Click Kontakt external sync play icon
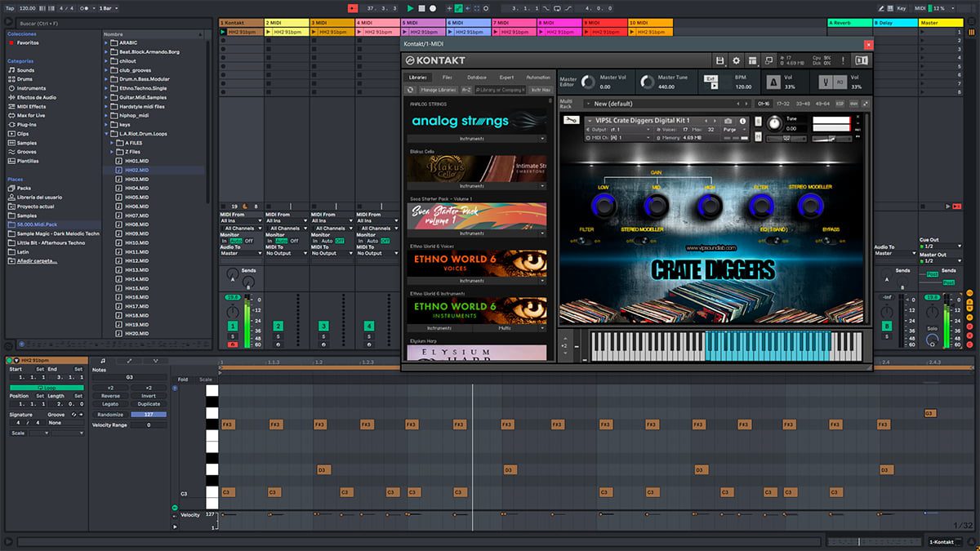Image resolution: width=980 pixels, height=551 pixels. point(715,85)
